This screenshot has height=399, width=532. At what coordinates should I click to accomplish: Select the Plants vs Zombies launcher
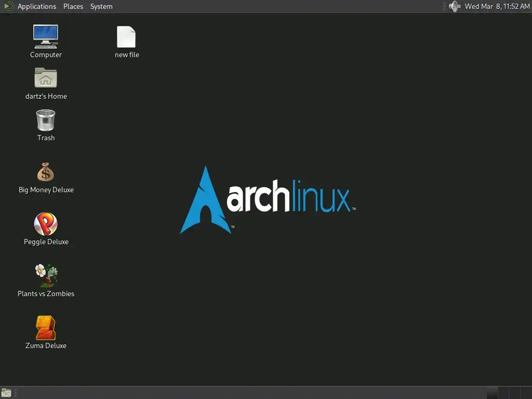(x=46, y=276)
